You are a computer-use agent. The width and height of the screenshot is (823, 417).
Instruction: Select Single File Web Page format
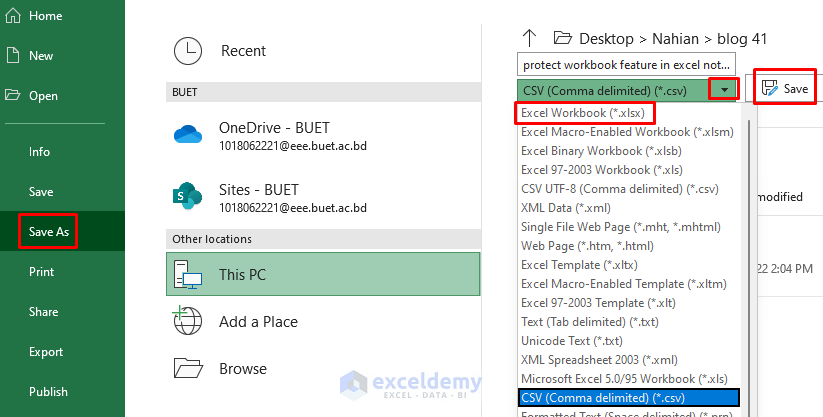[x=620, y=226]
